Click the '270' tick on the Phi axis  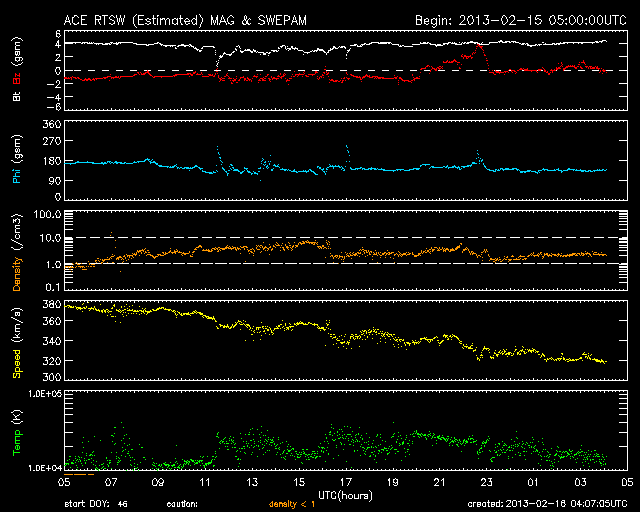(52, 141)
